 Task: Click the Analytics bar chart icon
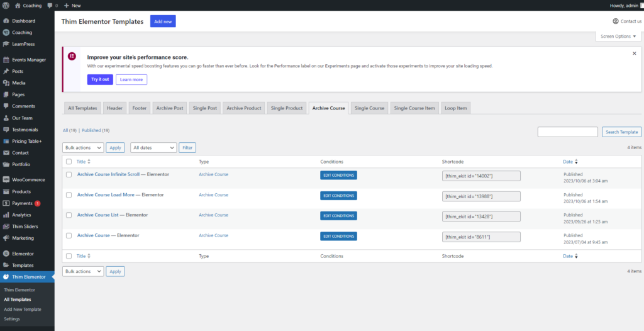pyautogui.click(x=6, y=215)
